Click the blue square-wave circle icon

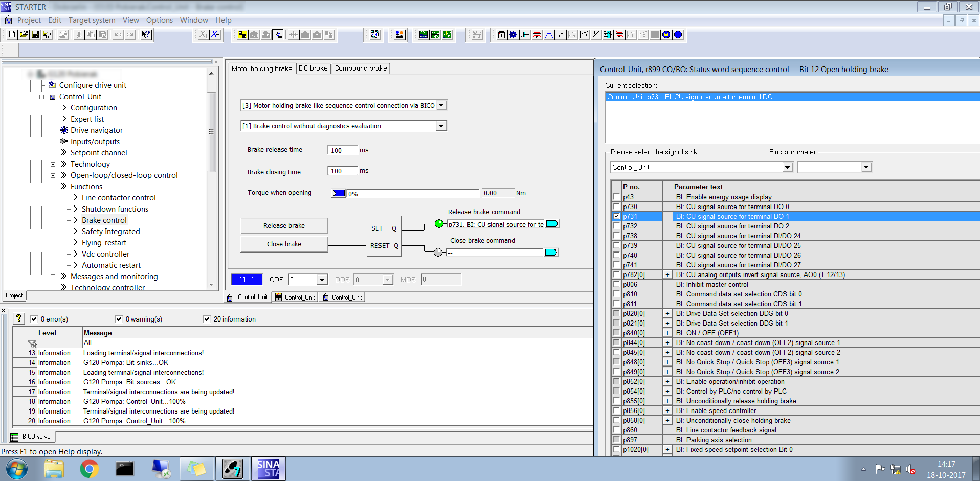click(678, 35)
